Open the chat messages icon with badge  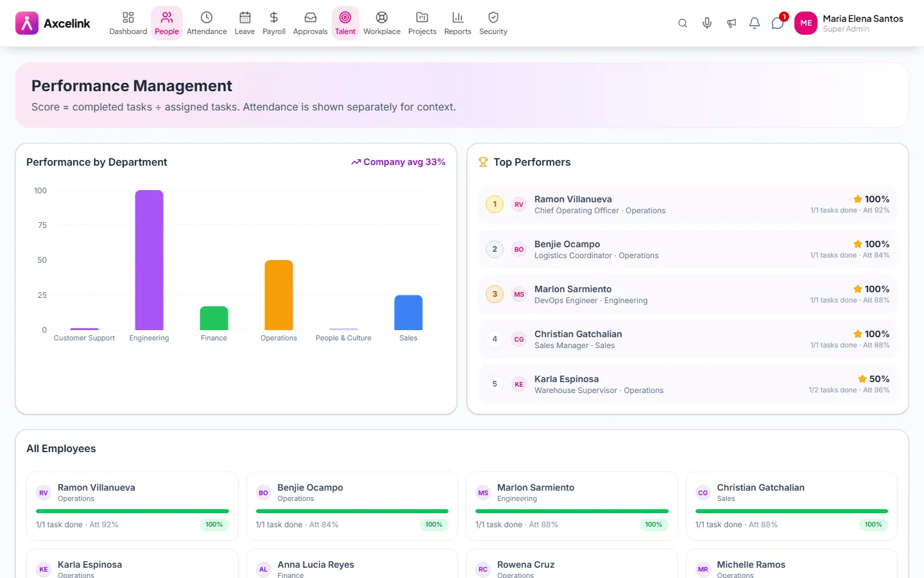(778, 23)
